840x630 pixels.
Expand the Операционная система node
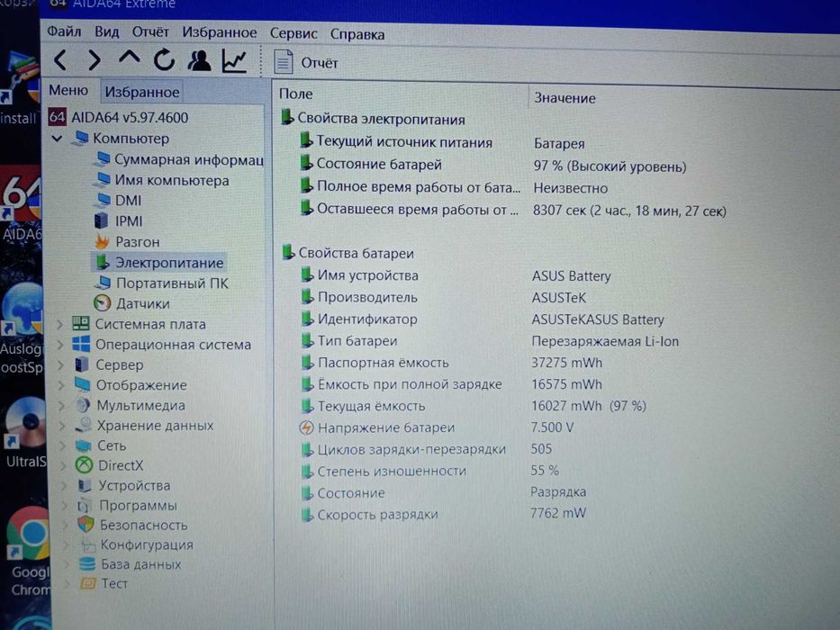click(60, 345)
